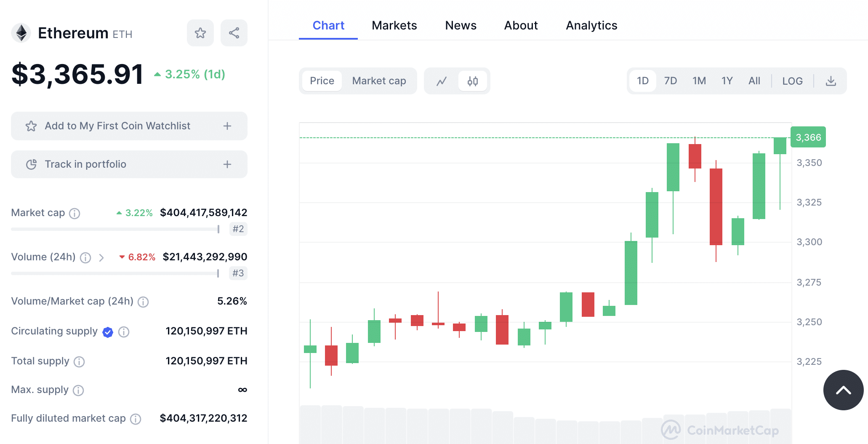Open the share options icon

tap(234, 33)
